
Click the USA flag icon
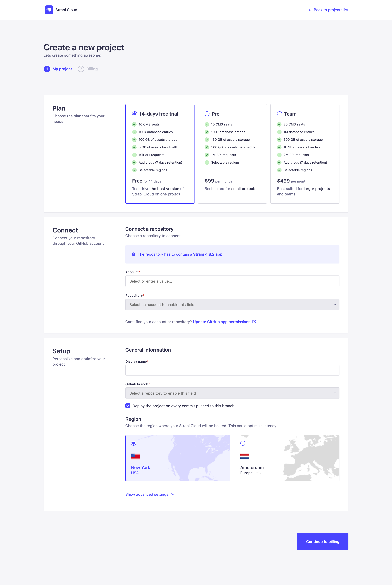135,456
